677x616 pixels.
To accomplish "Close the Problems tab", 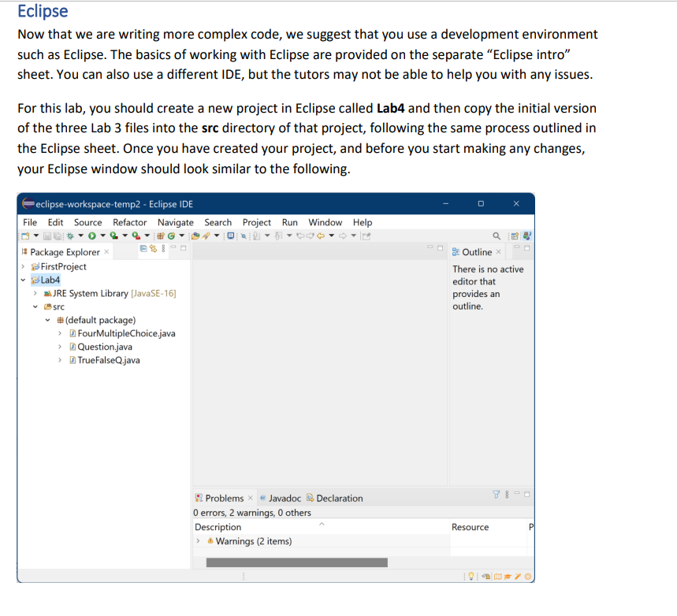I will click(251, 498).
